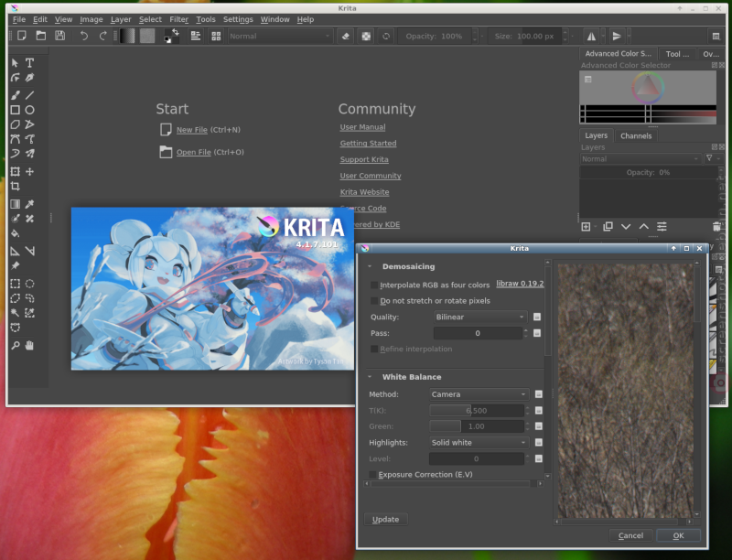The height and width of the screenshot is (560, 732).
Task: Collapse the White Balance section
Action: point(370,377)
